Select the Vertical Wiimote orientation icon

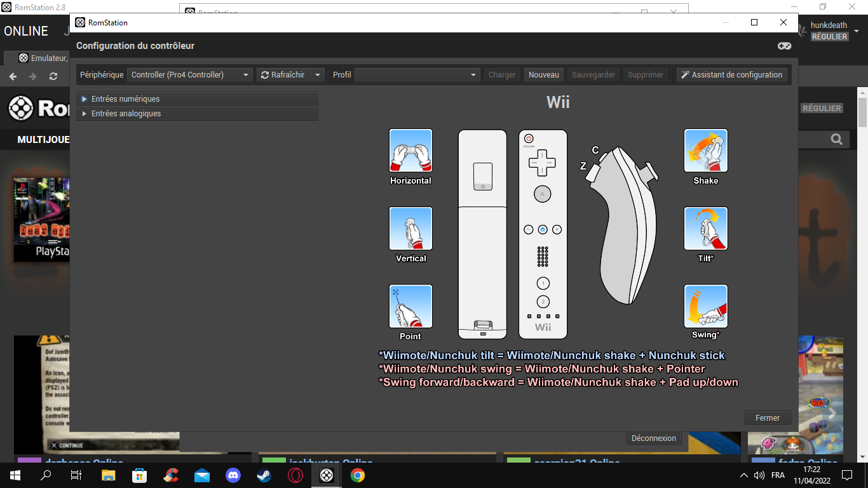click(x=410, y=228)
